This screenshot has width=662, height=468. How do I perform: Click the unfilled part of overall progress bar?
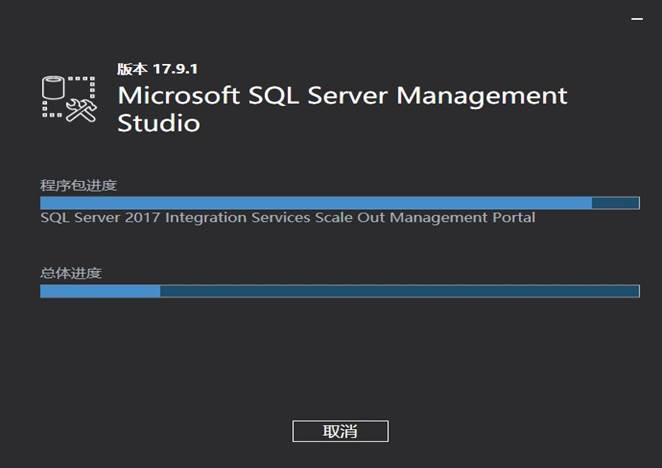400,291
